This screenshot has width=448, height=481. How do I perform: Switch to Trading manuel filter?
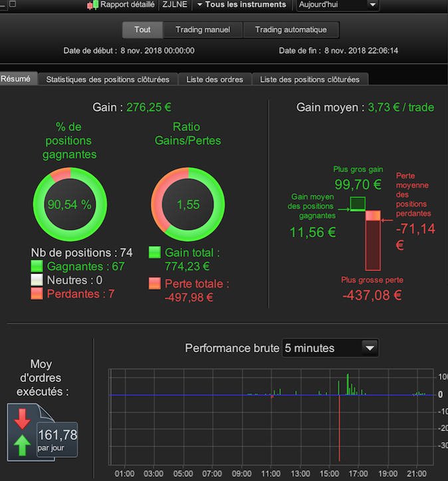203,30
